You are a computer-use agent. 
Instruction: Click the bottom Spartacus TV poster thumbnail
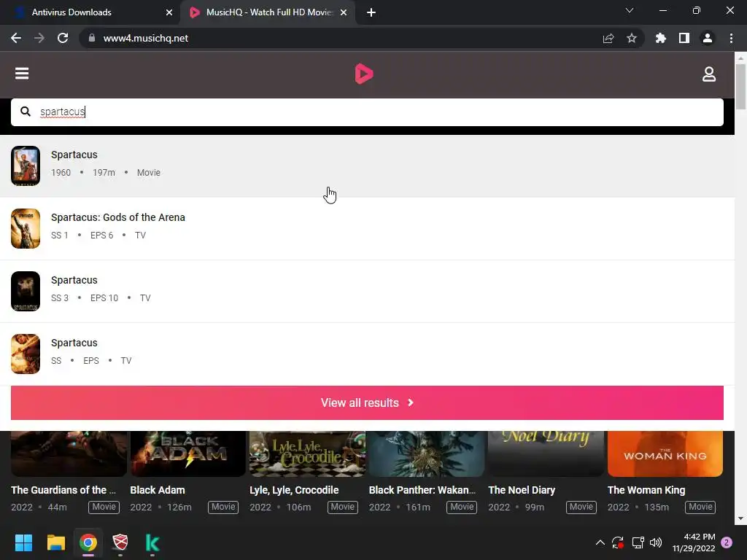(x=26, y=354)
